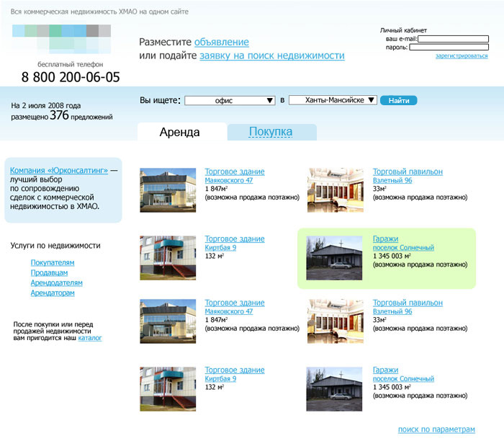504x446 pixels.
Task: Focus the «ваш e-mail» input field
Action: [453, 39]
